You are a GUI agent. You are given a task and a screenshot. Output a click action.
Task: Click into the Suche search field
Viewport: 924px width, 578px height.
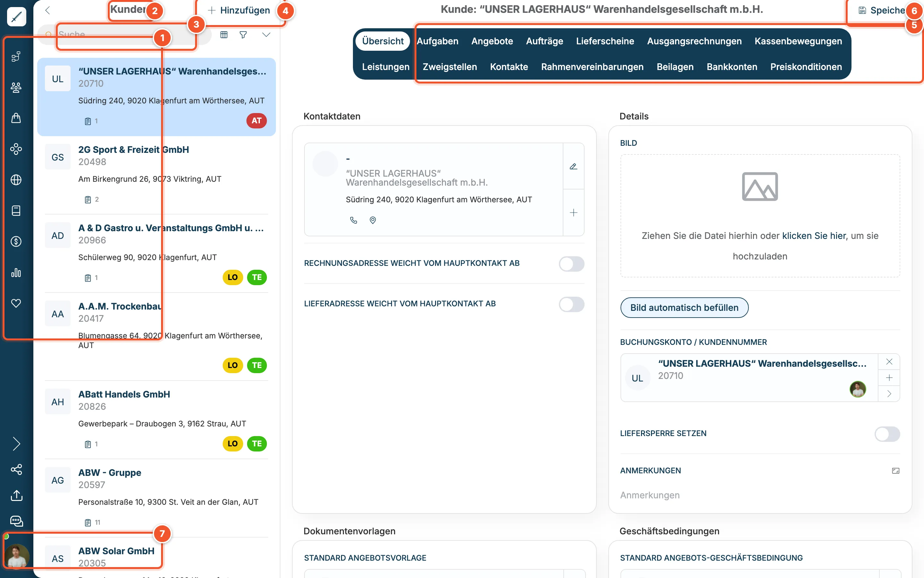[124, 35]
